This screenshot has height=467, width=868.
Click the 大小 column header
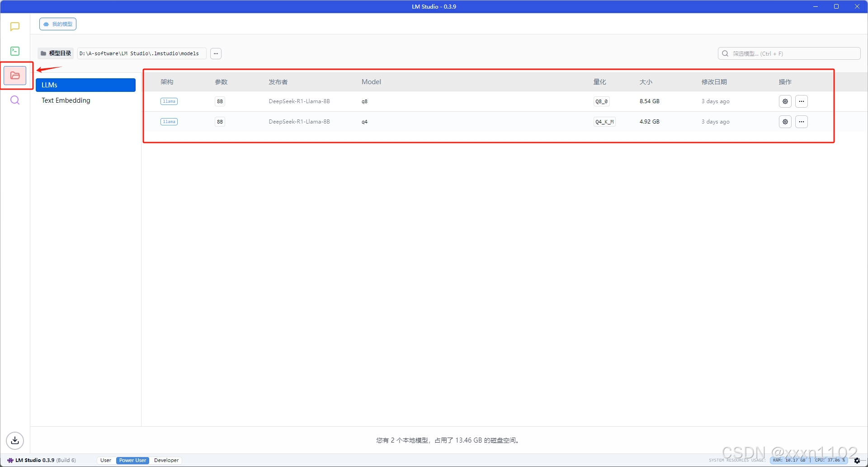click(646, 82)
